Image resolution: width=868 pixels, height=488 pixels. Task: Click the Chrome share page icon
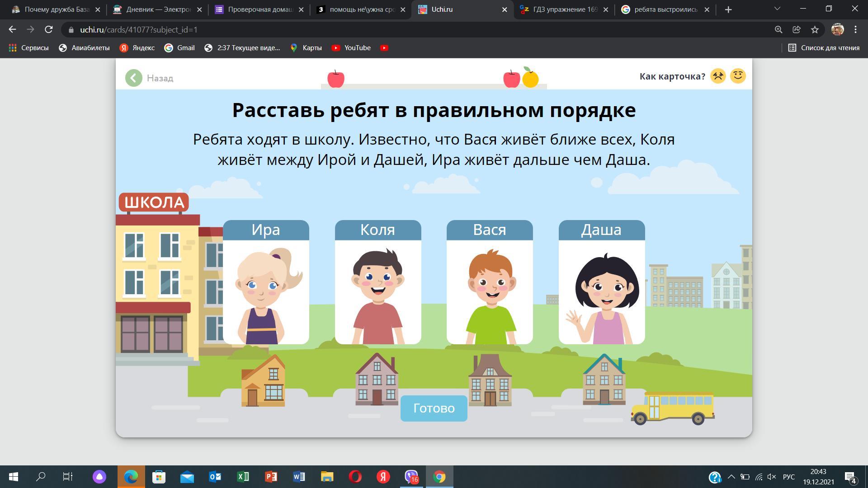pos(797,30)
